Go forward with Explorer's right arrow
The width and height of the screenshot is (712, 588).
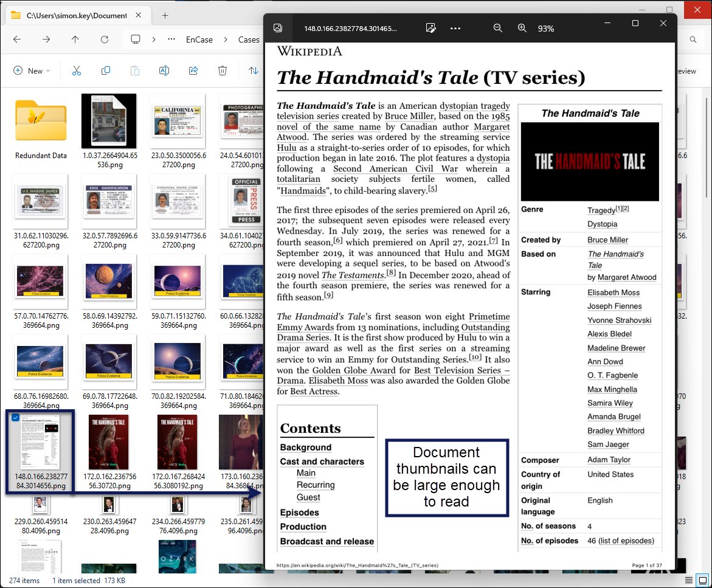(46, 40)
